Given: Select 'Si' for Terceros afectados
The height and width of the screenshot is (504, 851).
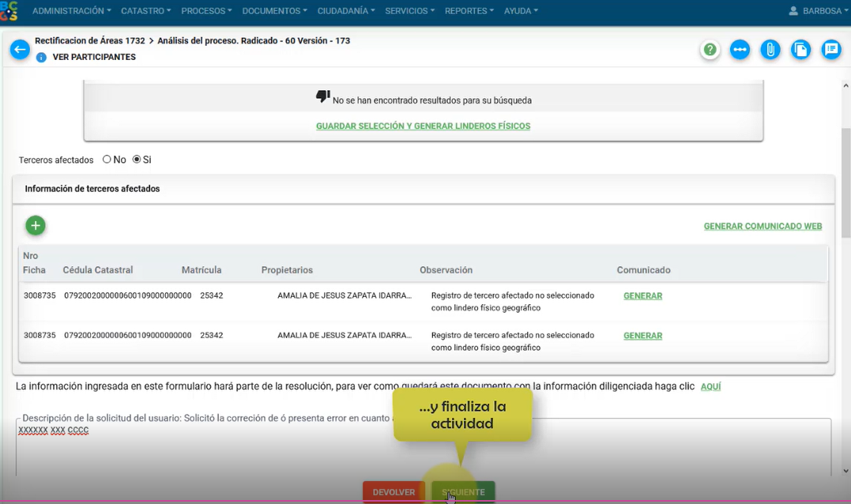Looking at the screenshot, I should click(x=137, y=160).
